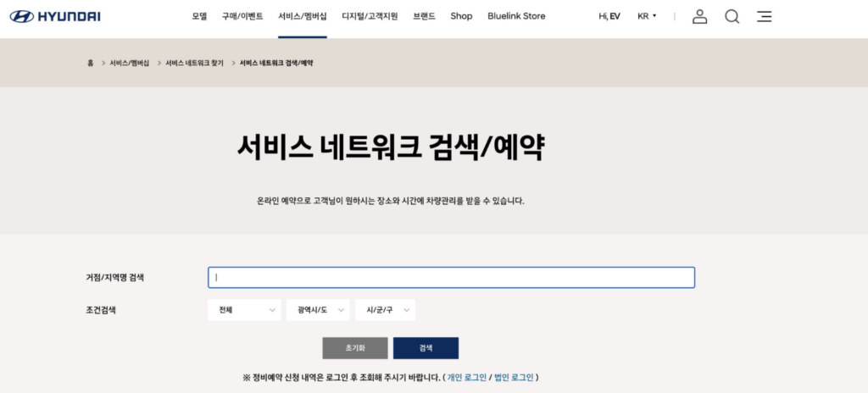Click the 초기화 reset button

(355, 348)
